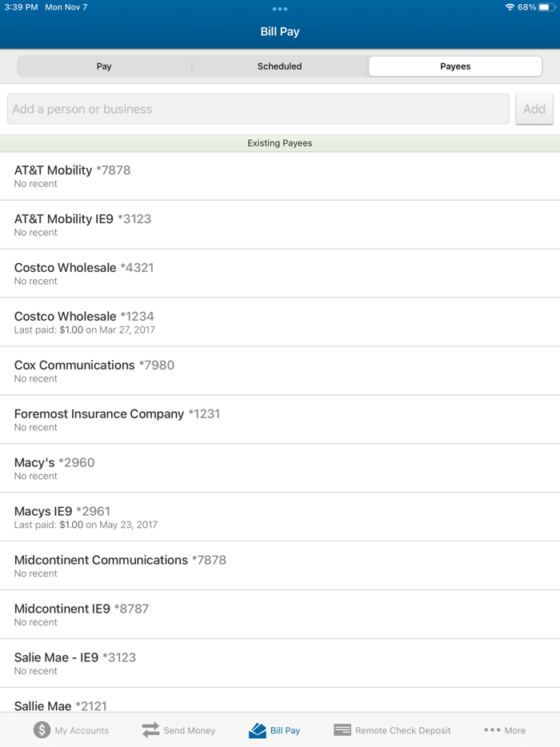The height and width of the screenshot is (747, 560).
Task: Select the Bill Pay check icon
Action: [258, 730]
